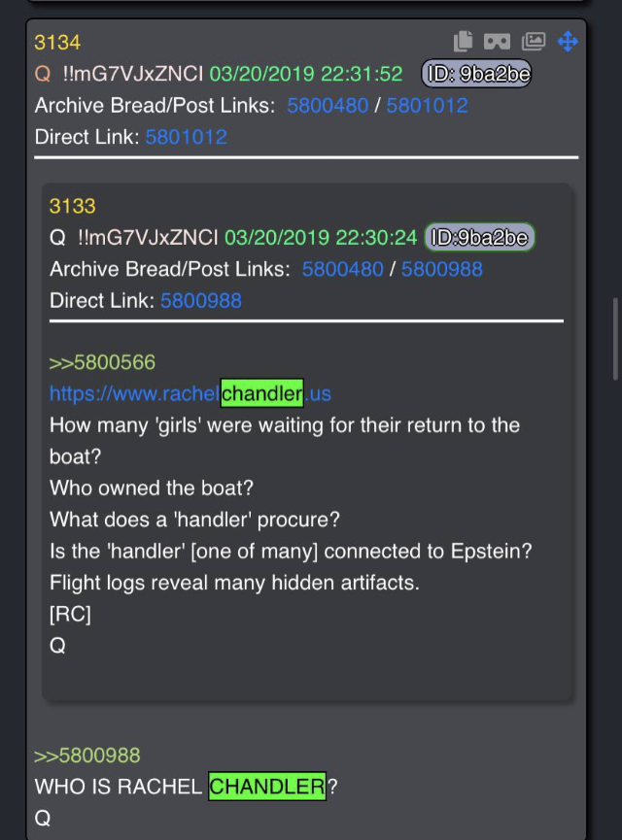Open archive bread link 5800480 in post 3133
The image size is (622, 840).
(343, 269)
